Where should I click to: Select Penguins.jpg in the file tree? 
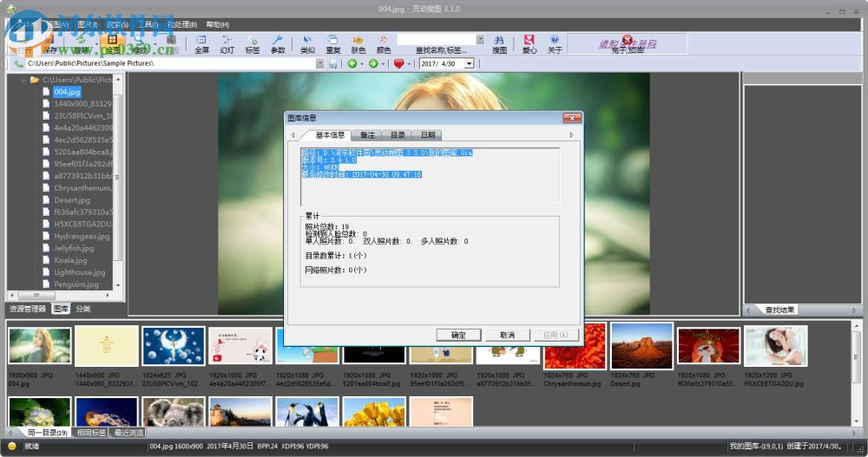point(76,284)
